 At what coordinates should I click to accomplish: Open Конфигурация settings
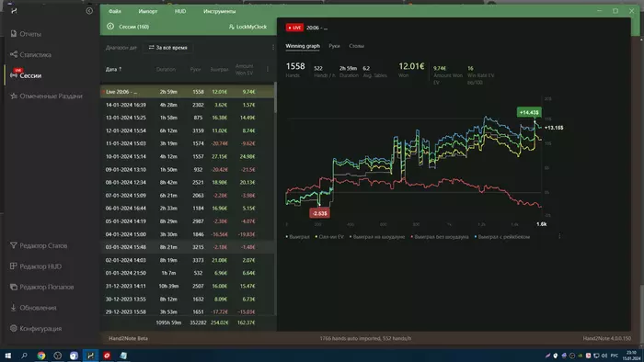click(35, 328)
